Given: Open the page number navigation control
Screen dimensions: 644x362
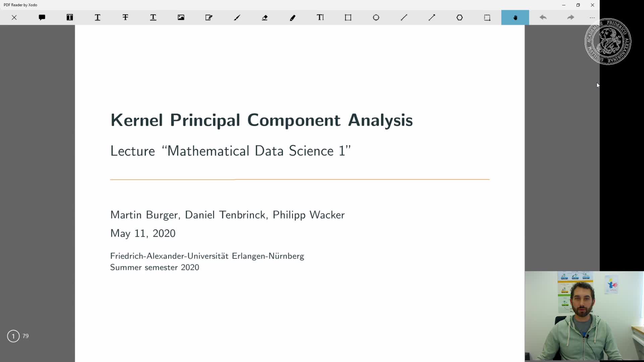Looking at the screenshot, I should pyautogui.click(x=13, y=336).
